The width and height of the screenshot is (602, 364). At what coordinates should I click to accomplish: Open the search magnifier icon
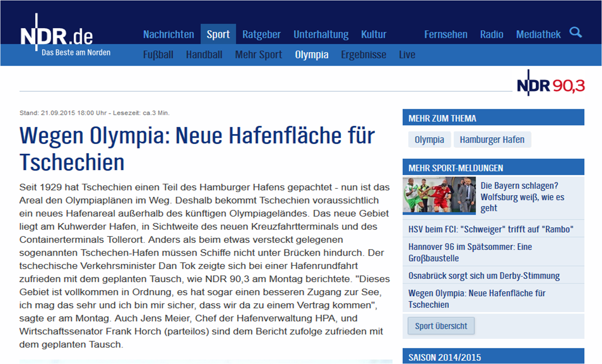tap(576, 32)
